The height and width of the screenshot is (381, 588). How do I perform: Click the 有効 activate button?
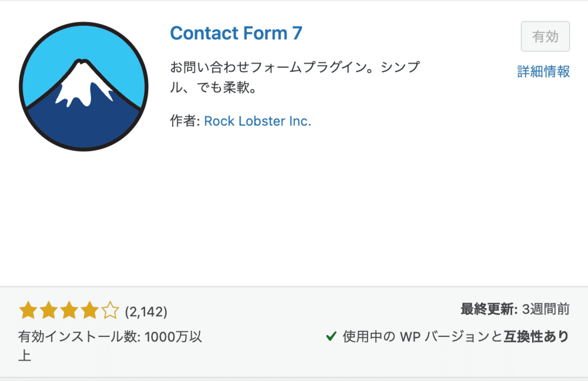point(545,36)
